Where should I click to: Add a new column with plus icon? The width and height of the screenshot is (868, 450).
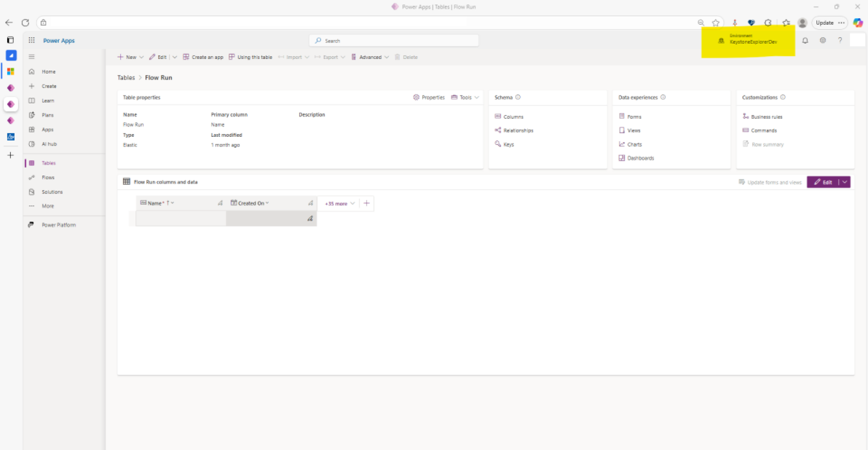click(366, 204)
